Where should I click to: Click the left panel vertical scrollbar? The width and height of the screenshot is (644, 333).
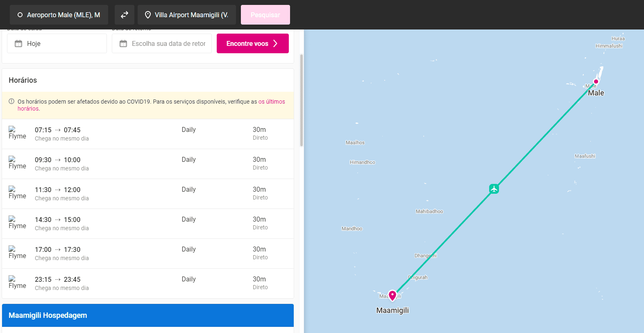pos(302,100)
